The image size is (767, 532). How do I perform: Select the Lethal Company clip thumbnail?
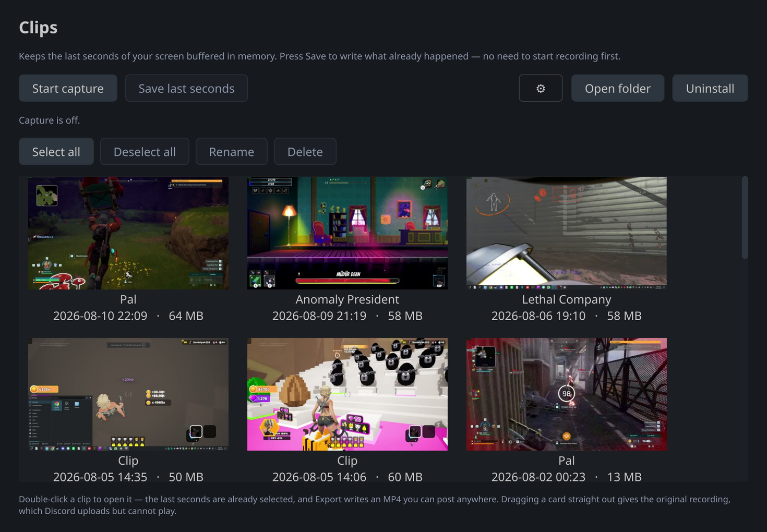(x=567, y=233)
